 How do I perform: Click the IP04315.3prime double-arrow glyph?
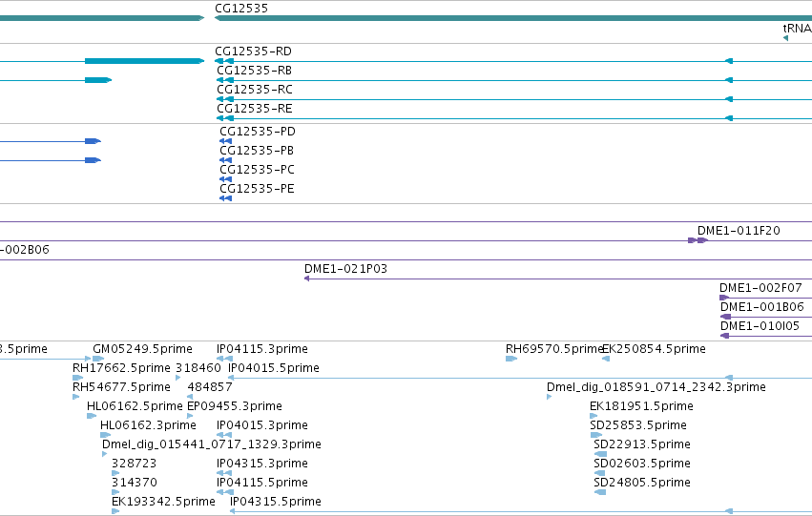point(224,473)
